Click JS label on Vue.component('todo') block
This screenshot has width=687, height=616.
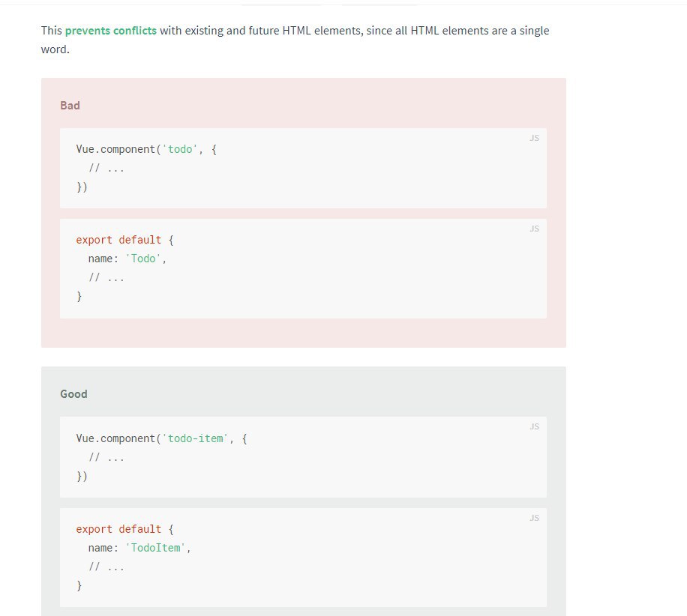[534, 139]
